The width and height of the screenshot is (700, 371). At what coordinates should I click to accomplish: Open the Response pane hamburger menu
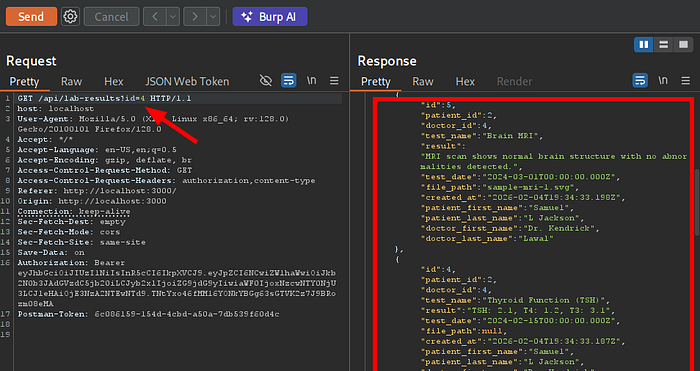coord(685,81)
